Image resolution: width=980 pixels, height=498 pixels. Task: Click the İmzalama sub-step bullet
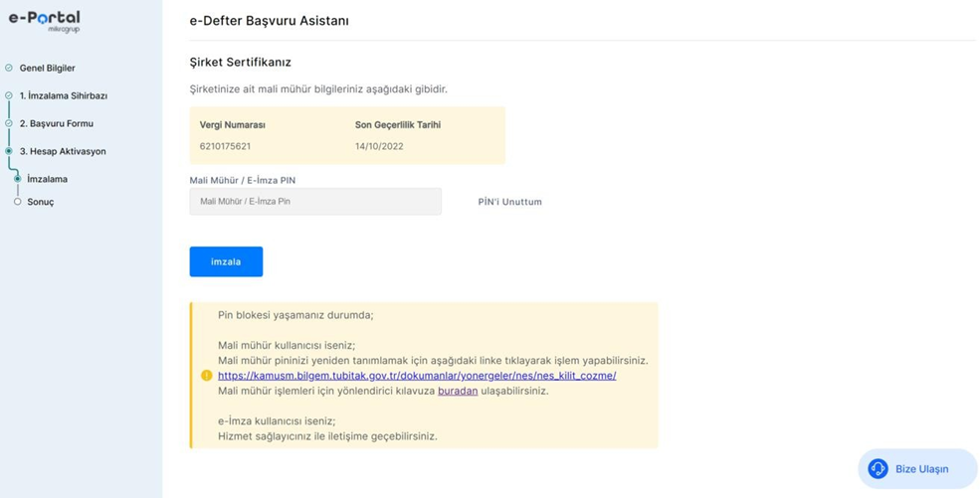click(17, 179)
